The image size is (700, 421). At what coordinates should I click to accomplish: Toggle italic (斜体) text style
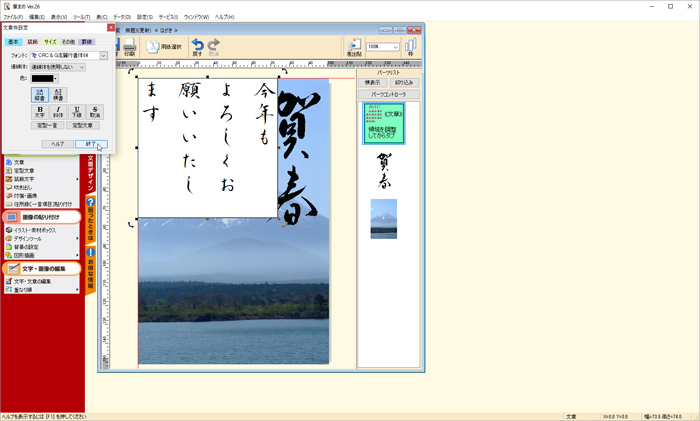pos(58,112)
